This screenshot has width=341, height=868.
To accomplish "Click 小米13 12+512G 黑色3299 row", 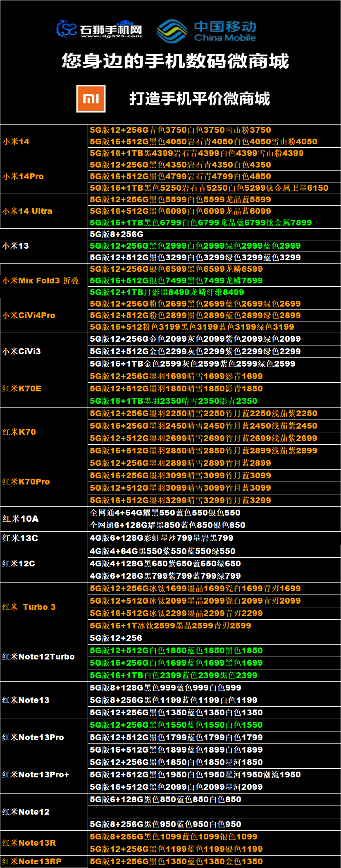I will [x=214, y=257].
